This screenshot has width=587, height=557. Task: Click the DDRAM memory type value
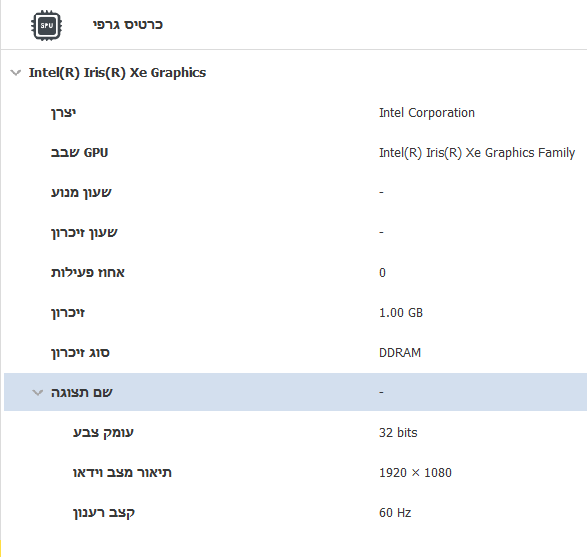[x=400, y=353]
